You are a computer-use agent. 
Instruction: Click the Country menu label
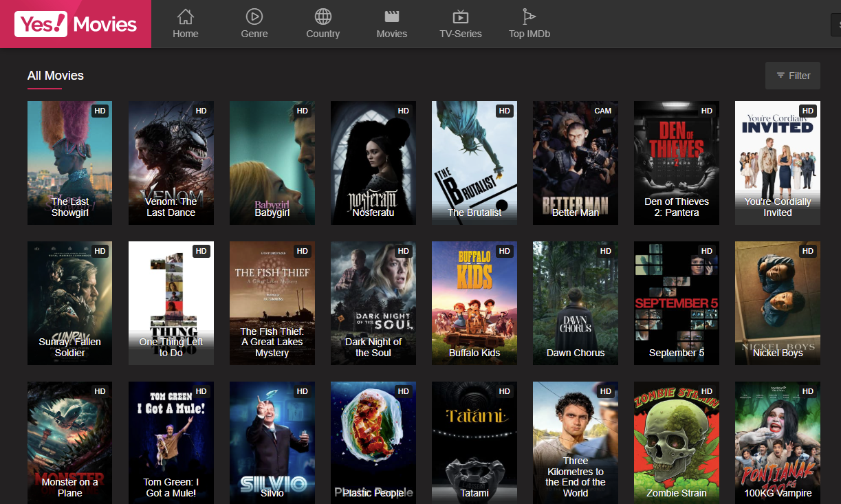pos(323,34)
